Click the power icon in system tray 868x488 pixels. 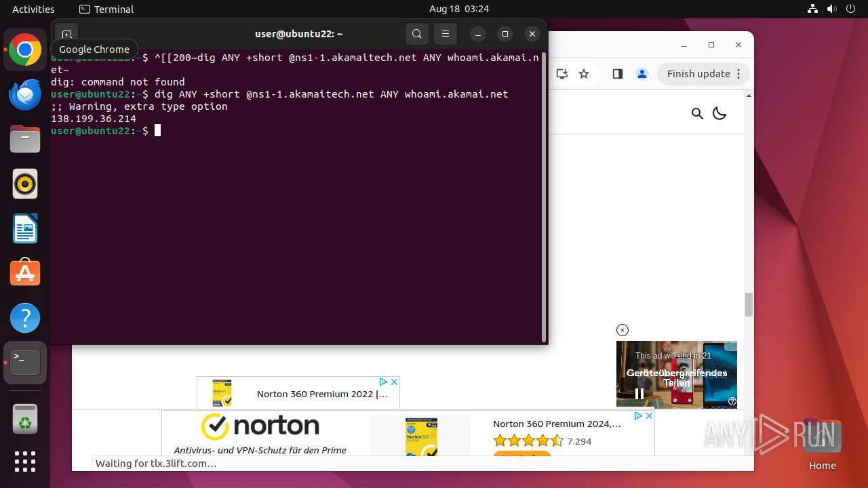(851, 9)
